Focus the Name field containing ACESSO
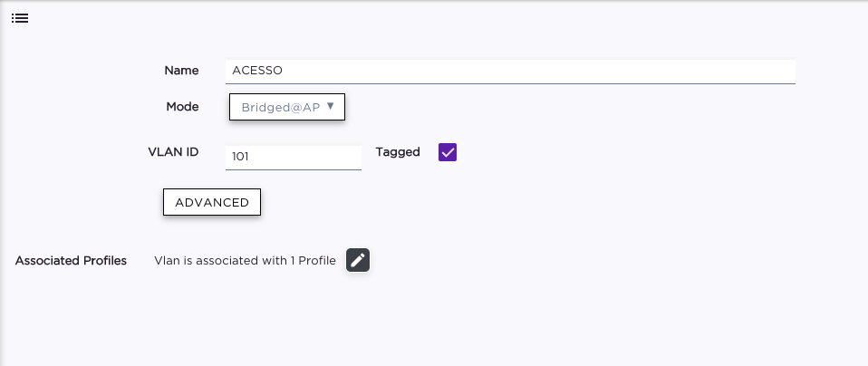868x366 pixels. pos(509,71)
